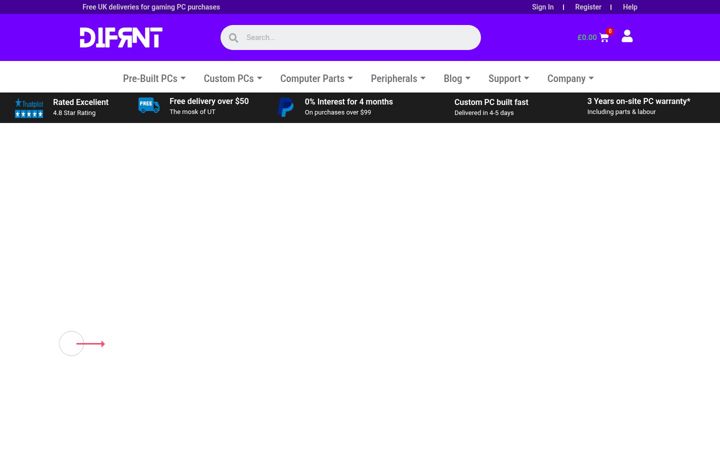Click 'Free delivery over $50' text

209,101
